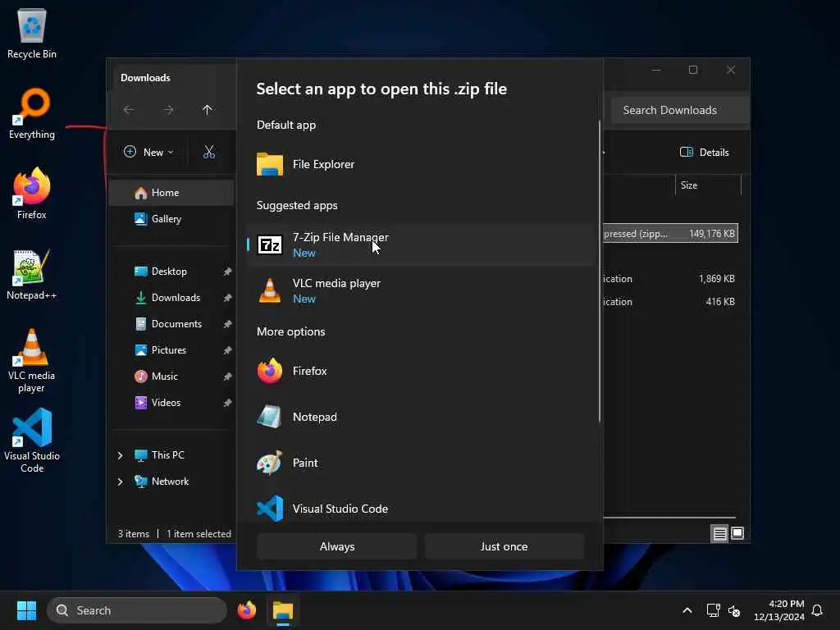Click the Cut scissors icon
840x630 pixels.
(x=209, y=152)
